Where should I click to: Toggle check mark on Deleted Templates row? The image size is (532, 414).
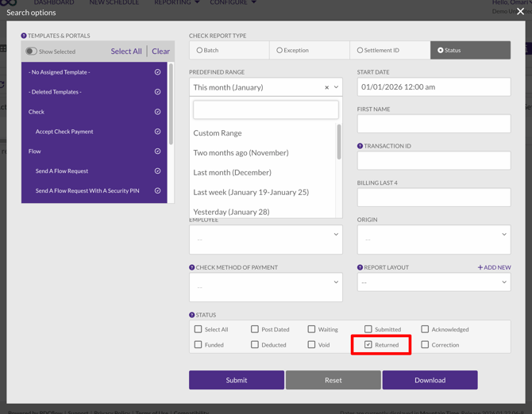pos(157,91)
